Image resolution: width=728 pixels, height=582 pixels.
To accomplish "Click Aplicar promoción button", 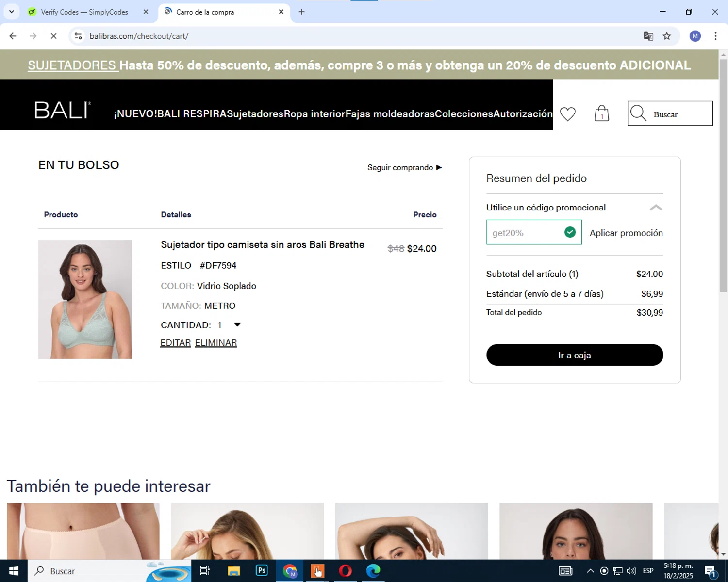I will pos(626,233).
